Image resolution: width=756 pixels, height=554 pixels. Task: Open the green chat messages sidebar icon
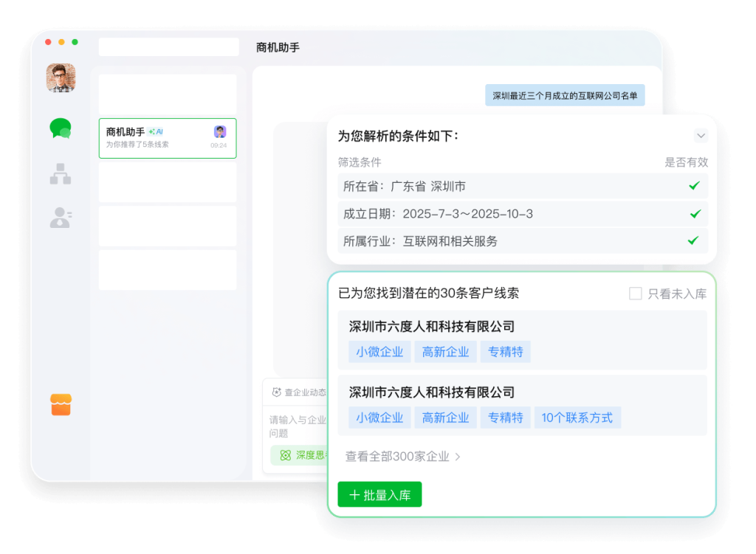click(61, 129)
